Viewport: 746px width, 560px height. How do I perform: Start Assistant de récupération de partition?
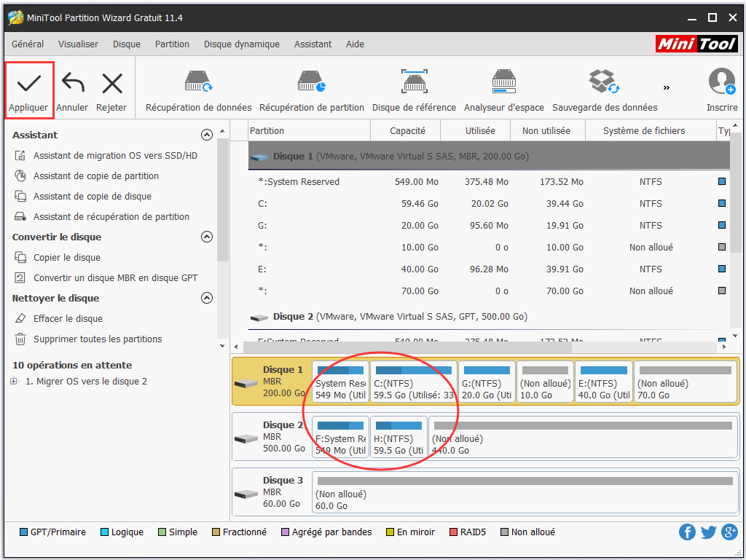[x=111, y=217]
